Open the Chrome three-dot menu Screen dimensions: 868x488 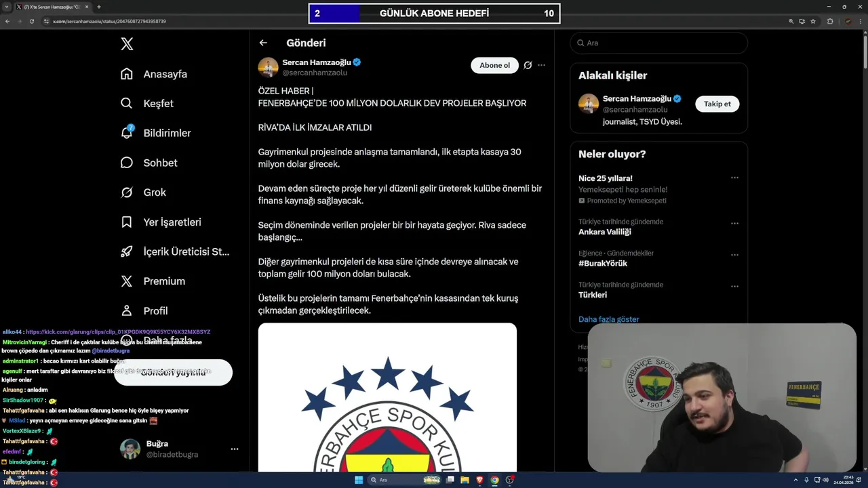tap(860, 21)
